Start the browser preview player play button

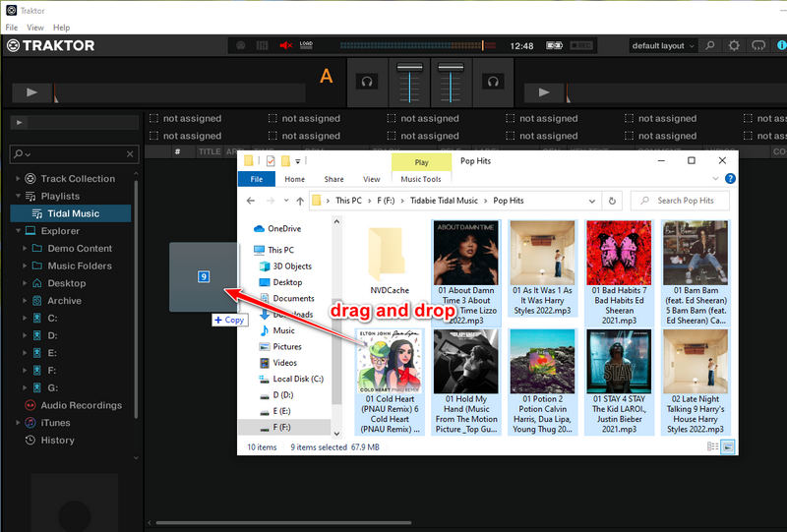click(19, 123)
